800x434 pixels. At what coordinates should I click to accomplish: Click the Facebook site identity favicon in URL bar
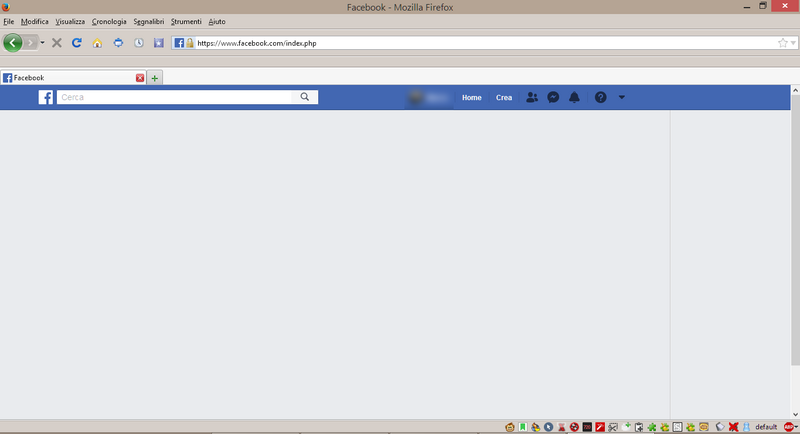pyautogui.click(x=179, y=43)
